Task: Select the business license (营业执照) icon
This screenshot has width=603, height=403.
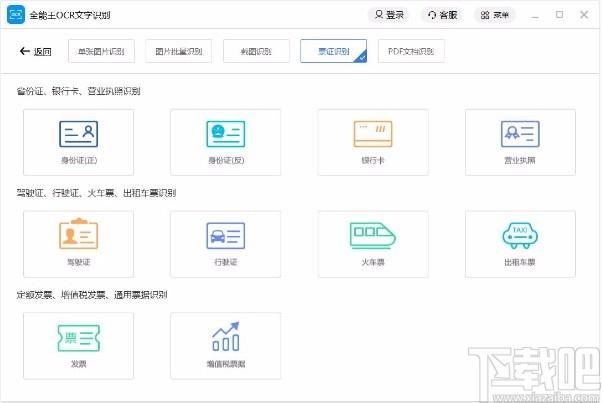Action: (x=520, y=134)
